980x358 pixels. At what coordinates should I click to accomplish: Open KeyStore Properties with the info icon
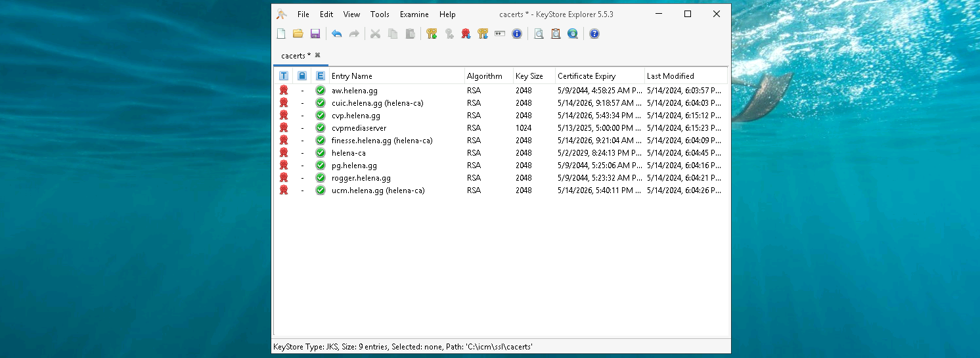pos(517,34)
